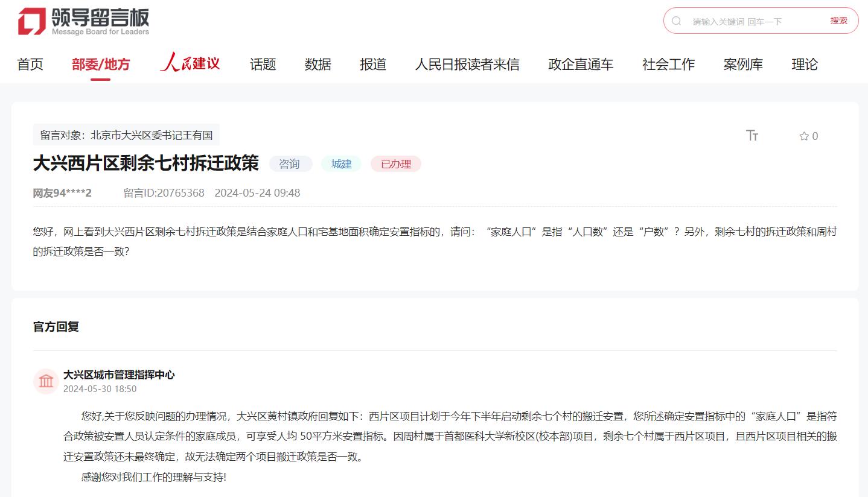The image size is (868, 497).
Task: Select the 部委/地方 navigation tab
Action: [101, 65]
